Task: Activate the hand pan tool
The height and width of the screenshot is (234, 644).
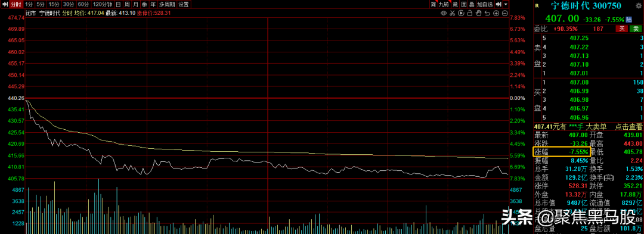Action: click(x=478, y=13)
